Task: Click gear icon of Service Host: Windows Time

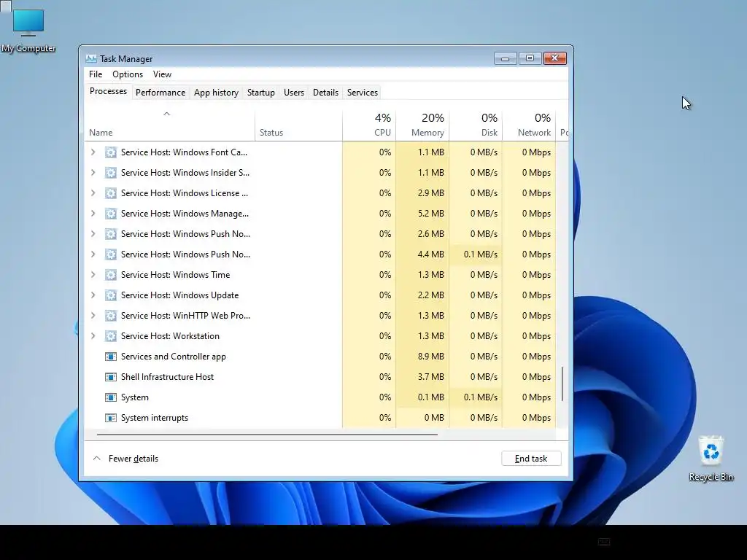Action: pos(111,275)
